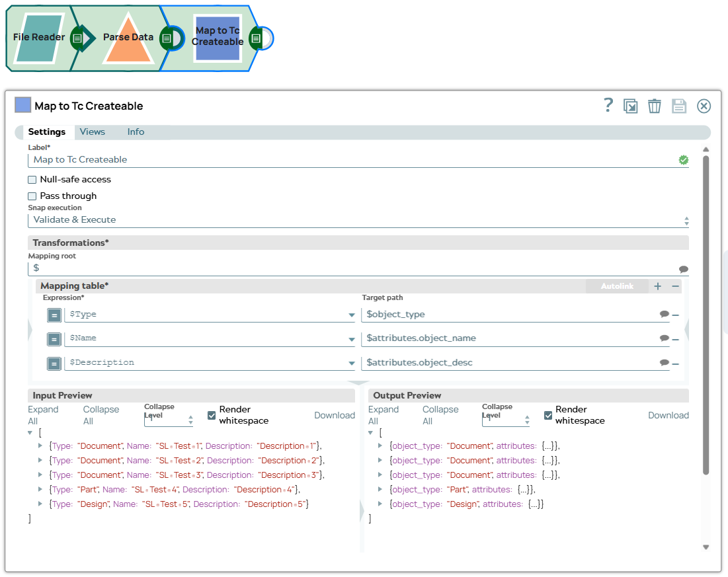This screenshot has height=577, width=728.
Task: Adjust Input Preview Collapse Level stepper
Action: [190, 420]
